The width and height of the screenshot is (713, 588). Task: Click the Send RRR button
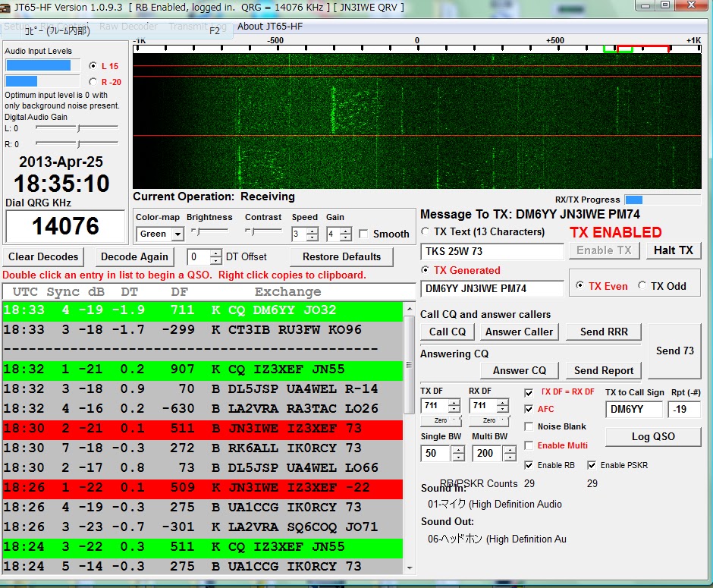(x=604, y=332)
